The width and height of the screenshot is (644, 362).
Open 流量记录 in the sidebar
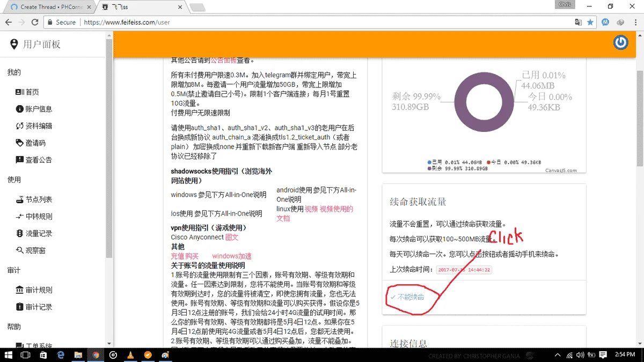(x=34, y=234)
